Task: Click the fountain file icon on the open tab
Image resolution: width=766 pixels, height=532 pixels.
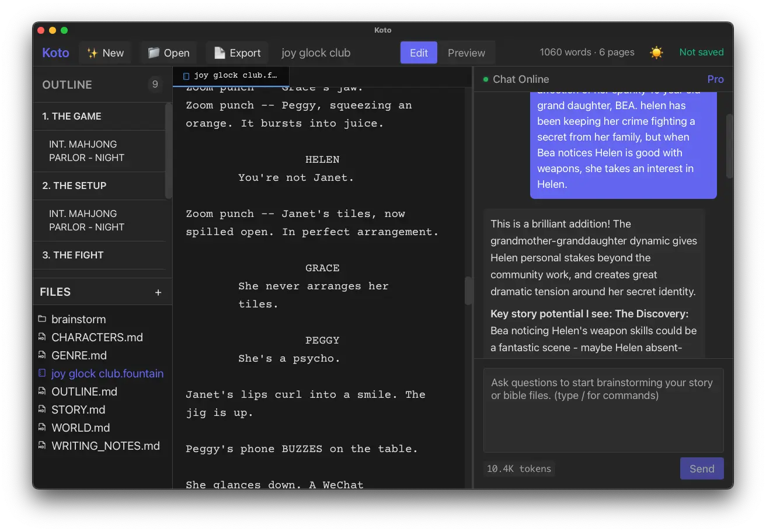Action: click(185, 75)
